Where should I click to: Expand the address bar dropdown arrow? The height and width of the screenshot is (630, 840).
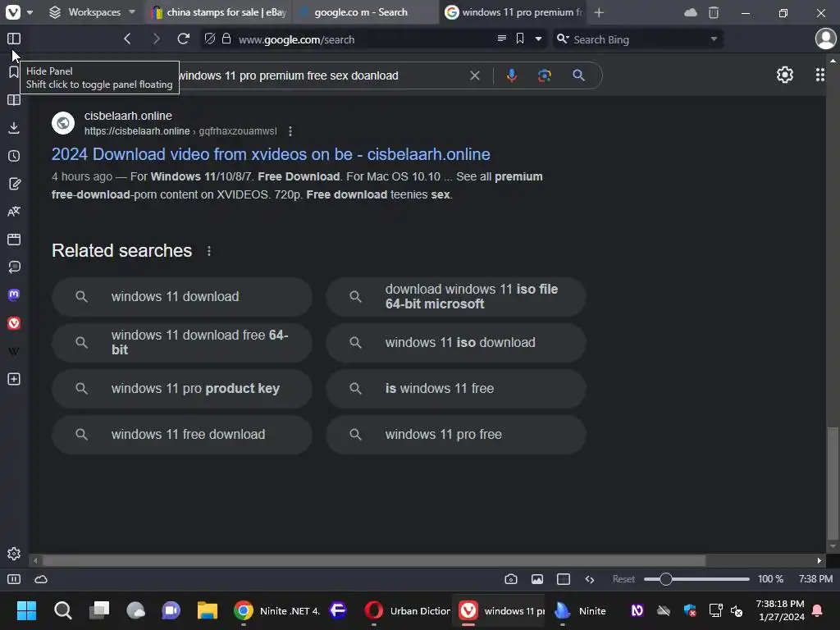click(x=538, y=39)
